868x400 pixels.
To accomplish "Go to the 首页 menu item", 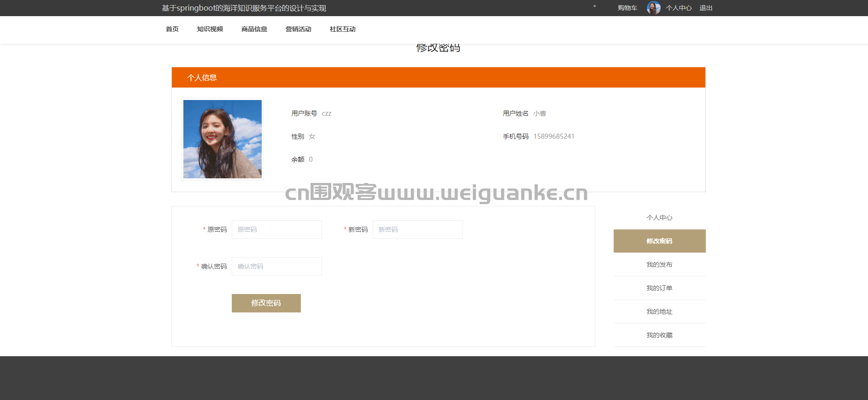I will point(172,29).
